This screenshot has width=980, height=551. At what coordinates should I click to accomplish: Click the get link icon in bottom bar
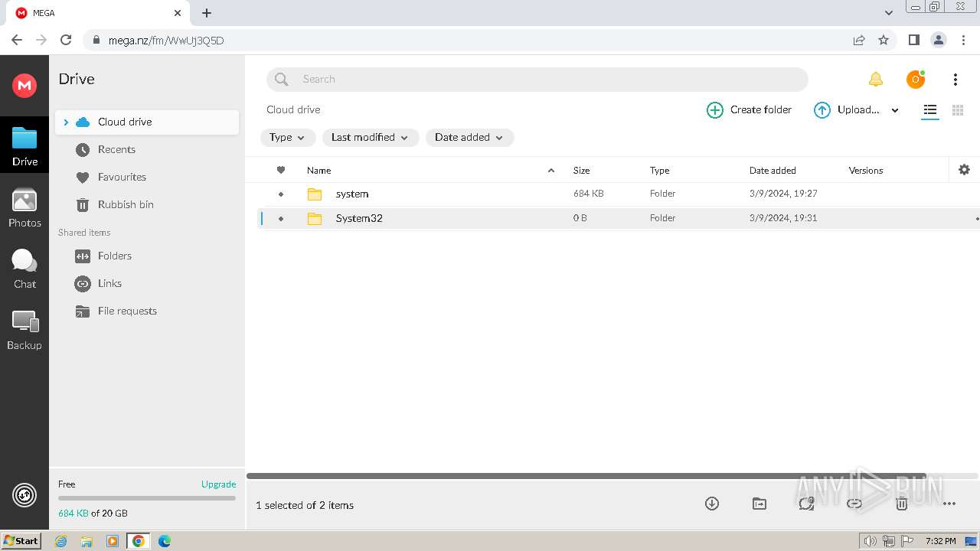pos(854,504)
